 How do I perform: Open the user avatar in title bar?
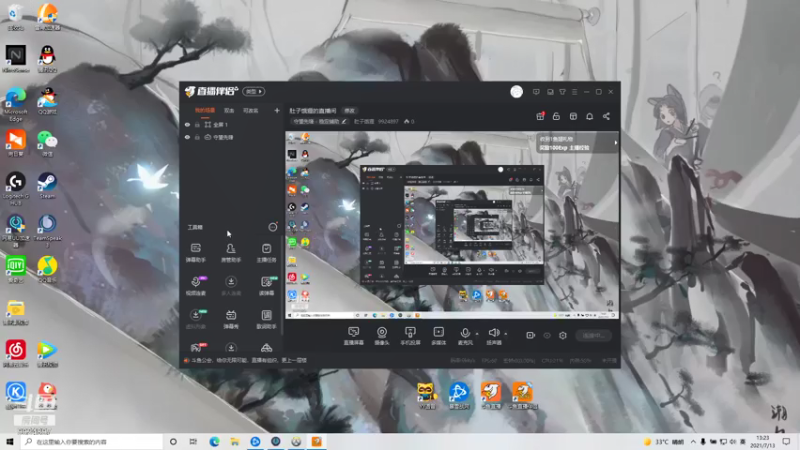516,91
